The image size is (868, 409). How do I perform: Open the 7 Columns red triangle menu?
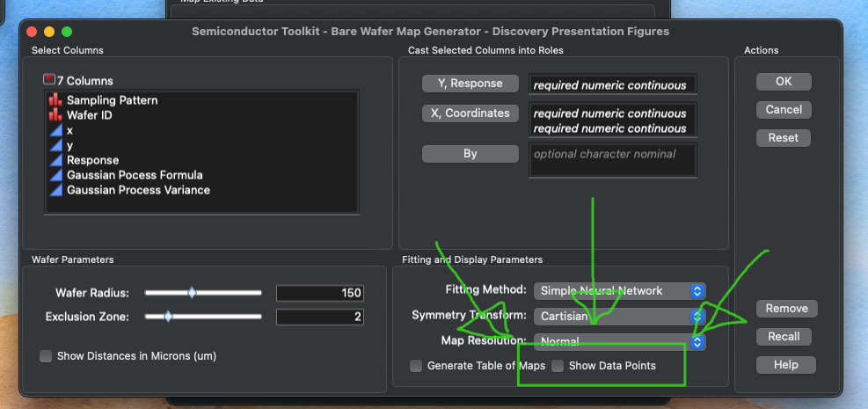pos(49,80)
